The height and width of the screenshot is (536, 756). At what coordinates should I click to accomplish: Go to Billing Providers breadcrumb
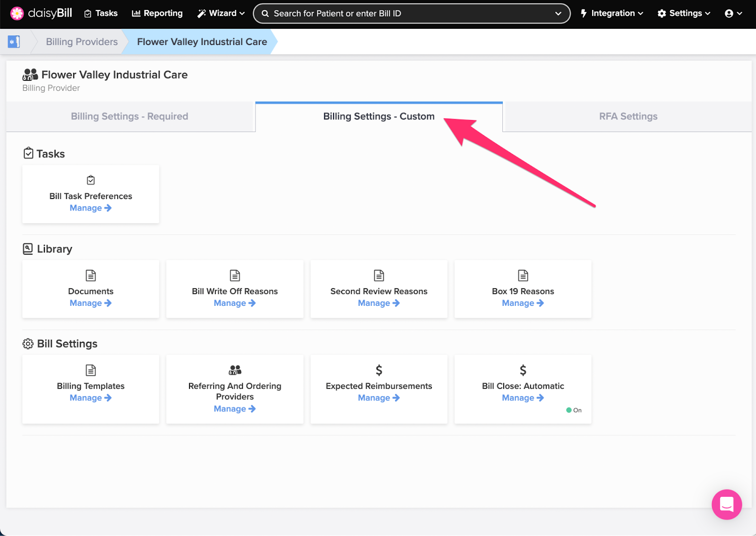(x=82, y=42)
